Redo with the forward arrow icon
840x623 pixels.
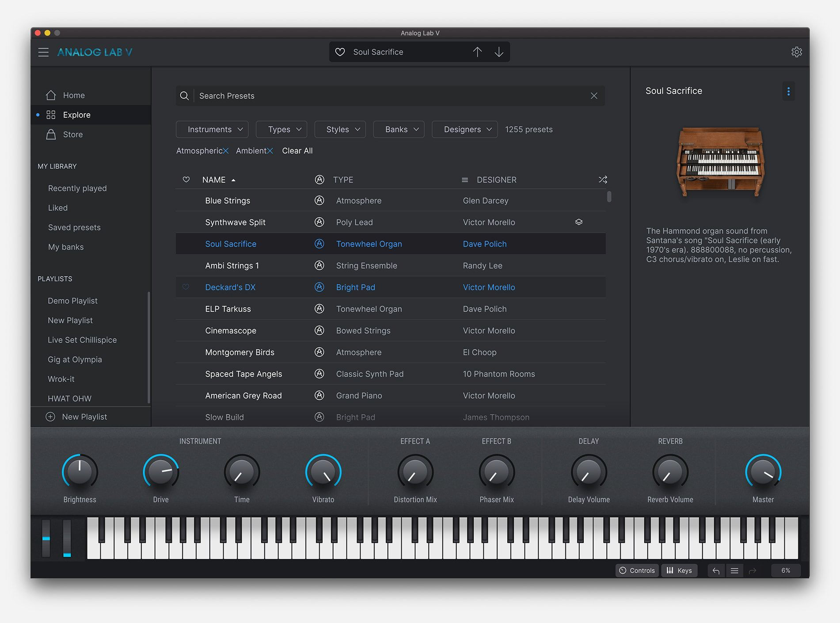pos(753,571)
